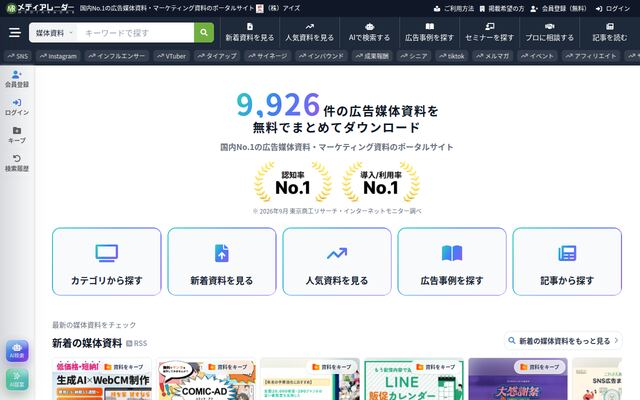The height and width of the screenshot is (400, 640).
Task: Select the インフルエンサー trending tag
Action: click(x=117, y=56)
